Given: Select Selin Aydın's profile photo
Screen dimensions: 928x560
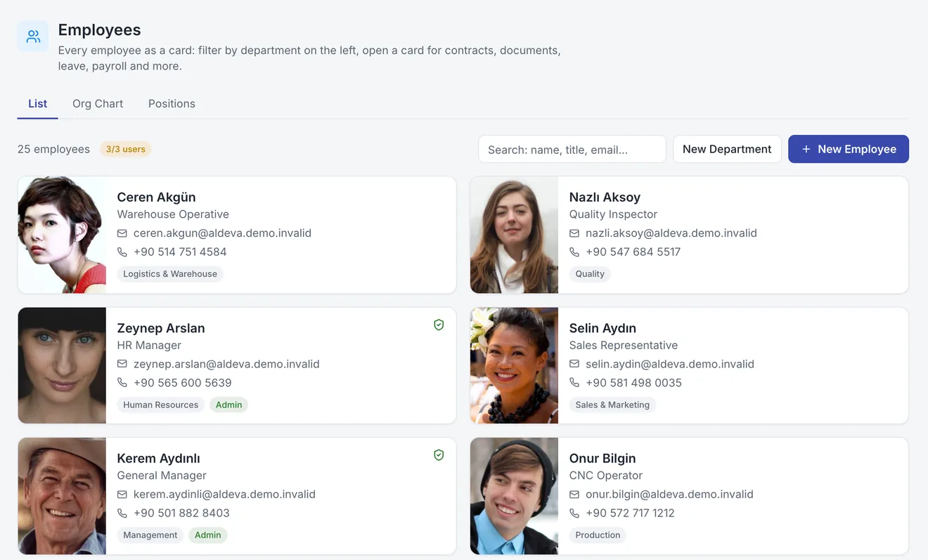Looking at the screenshot, I should pyautogui.click(x=514, y=365).
